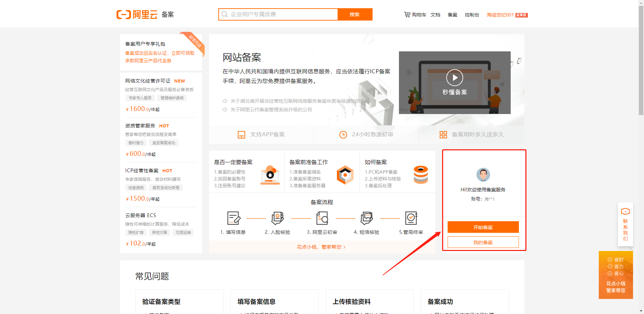Click the 2.找回备案账号 link
644x314 pixels.
230,179
